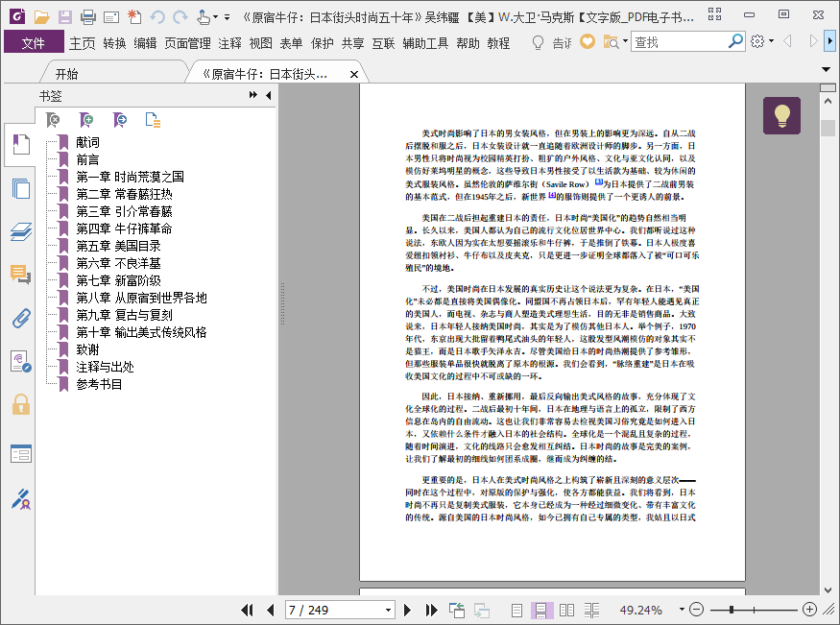This screenshot has width=840, height=625.
Task: Open the 注释 ribbon tab
Action: (229, 43)
